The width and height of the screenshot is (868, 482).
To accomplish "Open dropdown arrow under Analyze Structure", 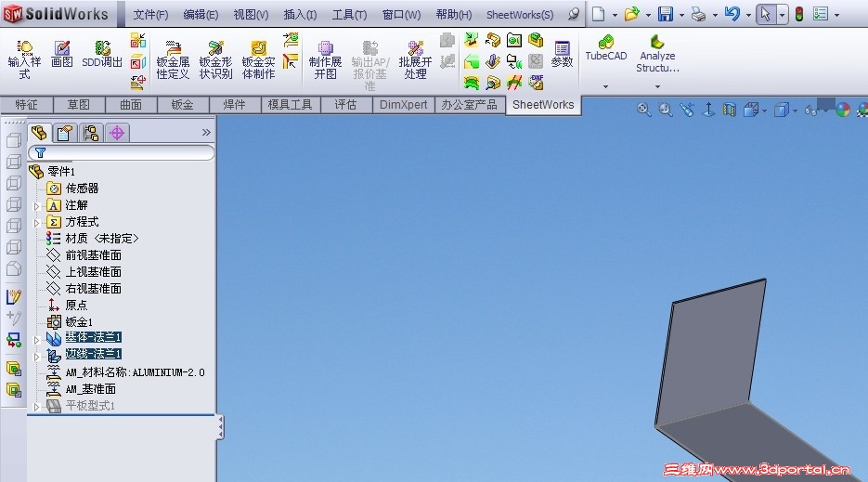I will pos(657,86).
